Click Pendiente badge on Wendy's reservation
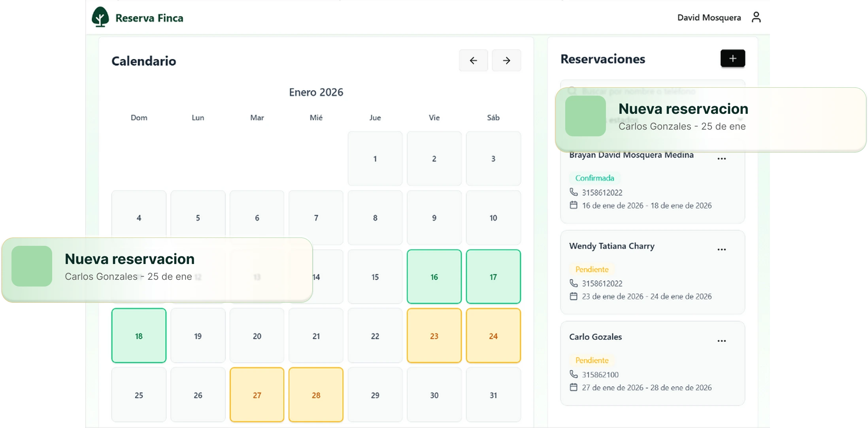The height and width of the screenshot is (428, 868). (x=592, y=270)
